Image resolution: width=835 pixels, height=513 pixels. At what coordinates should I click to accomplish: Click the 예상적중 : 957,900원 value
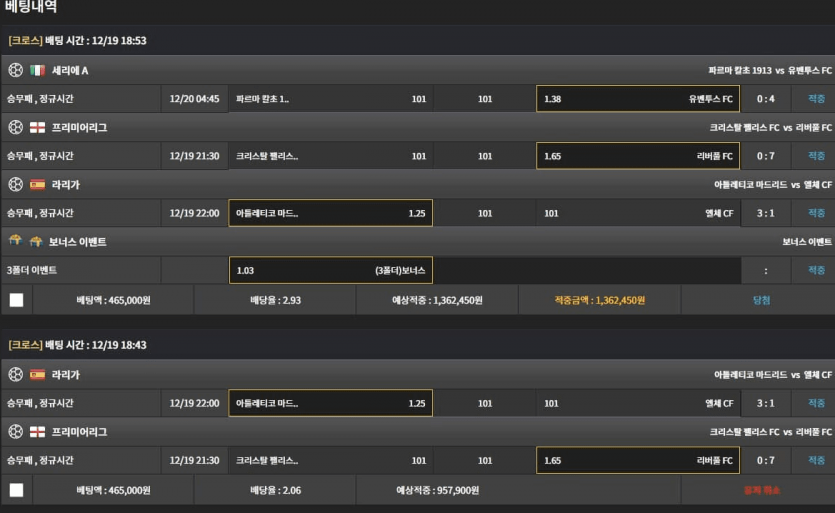click(x=437, y=490)
